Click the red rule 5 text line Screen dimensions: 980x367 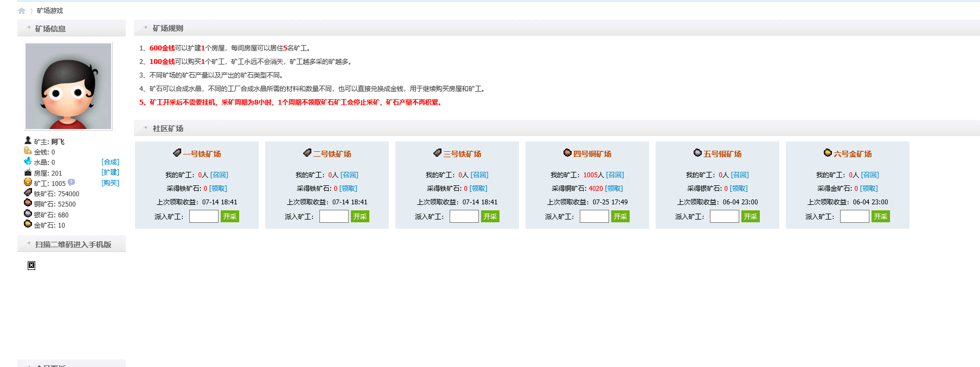[291, 102]
